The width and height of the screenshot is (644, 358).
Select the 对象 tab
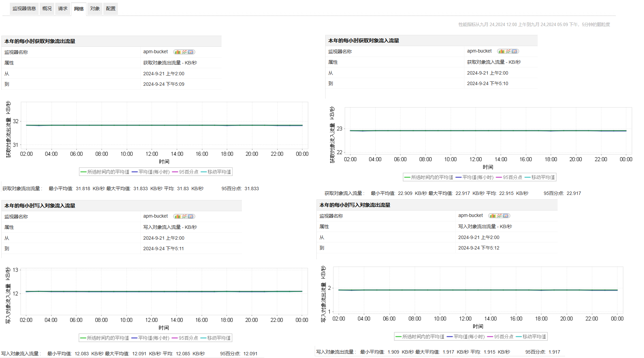pyautogui.click(x=95, y=8)
